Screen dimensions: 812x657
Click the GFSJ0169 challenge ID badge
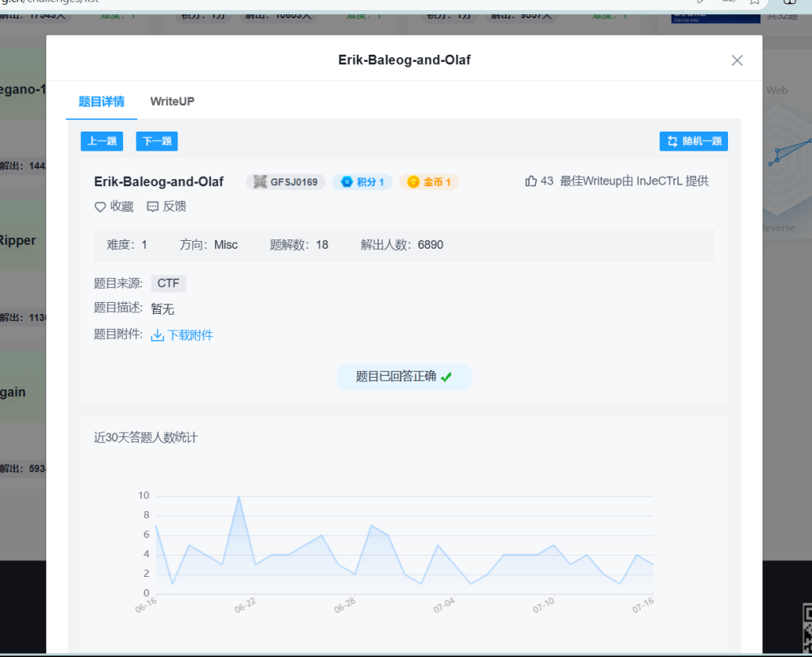(x=285, y=182)
